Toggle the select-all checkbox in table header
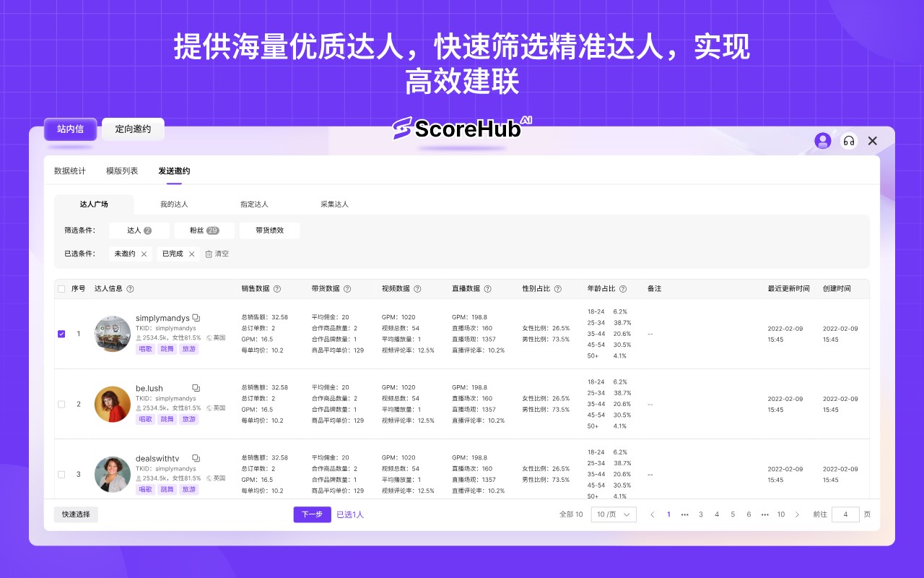 coord(61,288)
